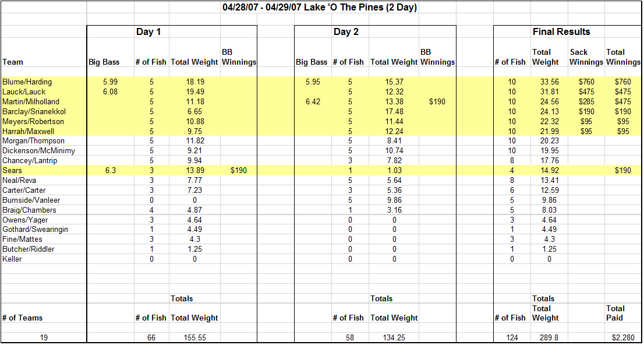Select the Team column header cell
The image size is (644, 345).
tap(13, 62)
